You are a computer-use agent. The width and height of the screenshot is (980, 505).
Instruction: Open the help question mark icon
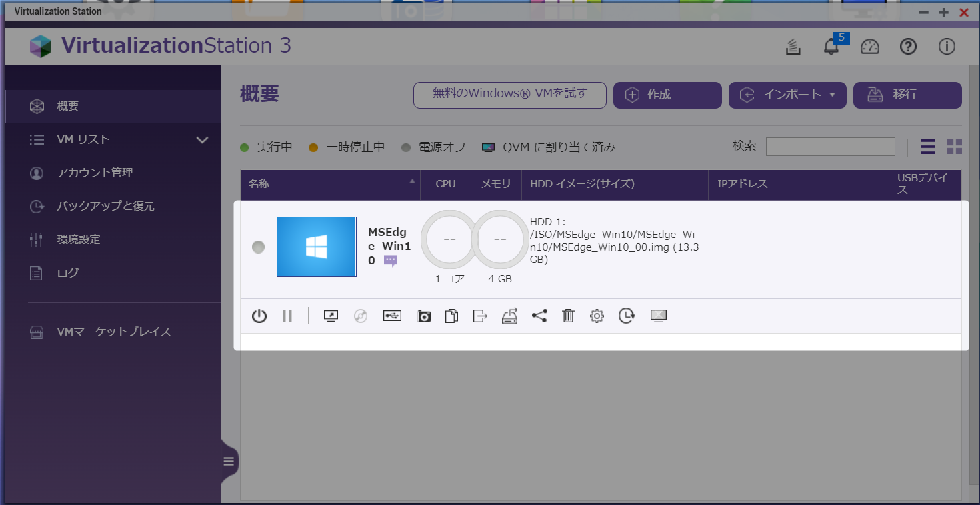pos(908,47)
